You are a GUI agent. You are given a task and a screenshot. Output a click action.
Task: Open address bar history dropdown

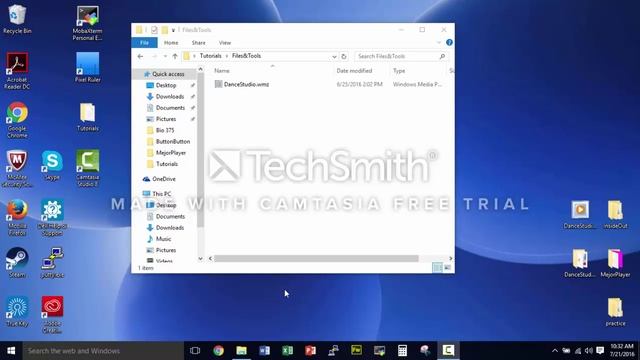pyautogui.click(x=334, y=56)
